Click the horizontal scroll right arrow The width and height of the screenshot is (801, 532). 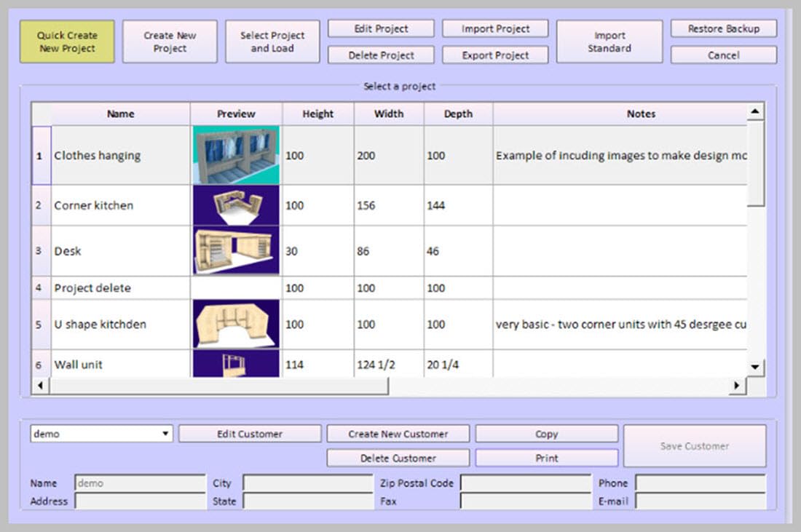point(738,386)
